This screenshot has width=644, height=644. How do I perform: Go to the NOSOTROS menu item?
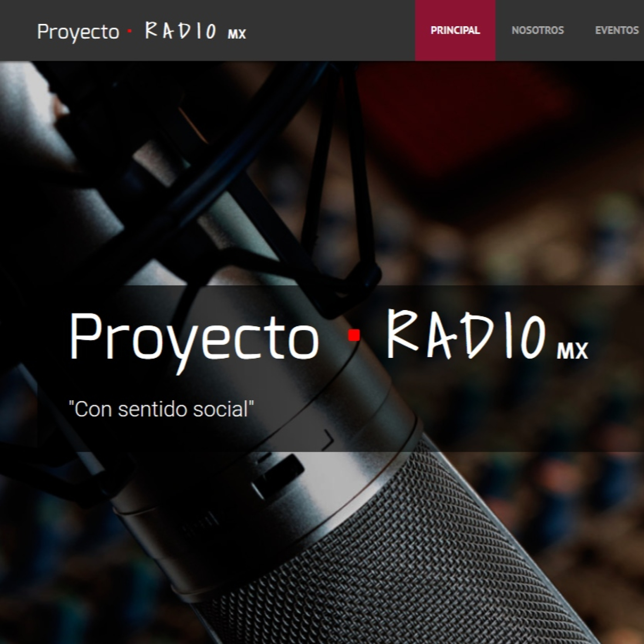click(537, 30)
